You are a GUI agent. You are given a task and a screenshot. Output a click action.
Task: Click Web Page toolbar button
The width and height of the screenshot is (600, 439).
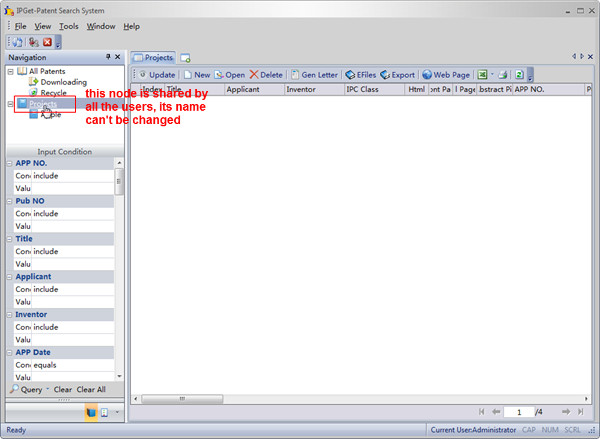pos(446,75)
